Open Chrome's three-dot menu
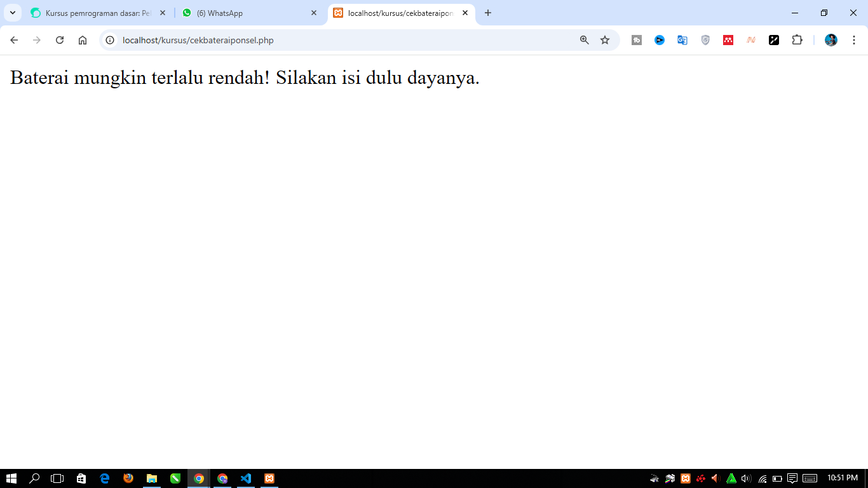 click(853, 40)
